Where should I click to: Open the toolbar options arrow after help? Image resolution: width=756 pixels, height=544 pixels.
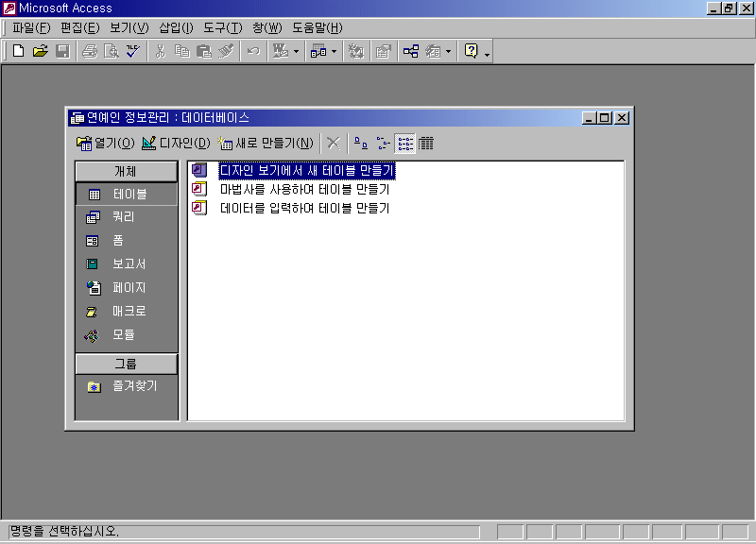(487, 53)
